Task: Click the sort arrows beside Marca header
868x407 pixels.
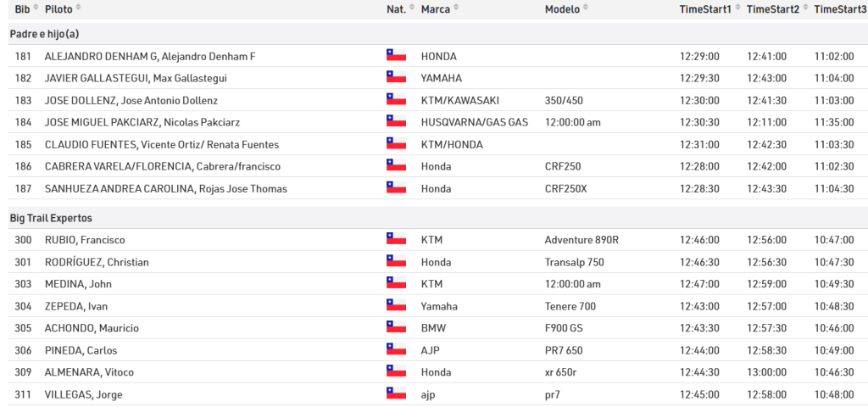Action: pos(455,8)
